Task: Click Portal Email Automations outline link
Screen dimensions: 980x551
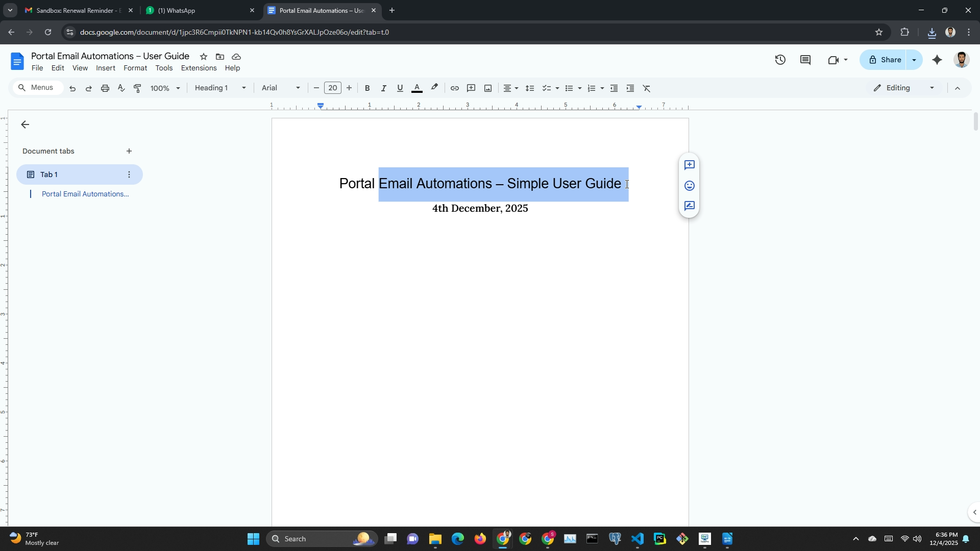Action: point(85,194)
